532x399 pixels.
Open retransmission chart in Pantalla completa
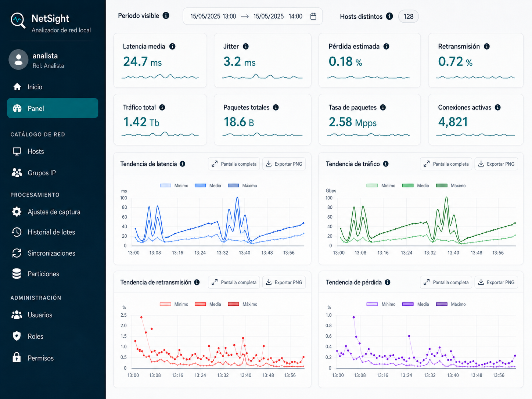[234, 282]
